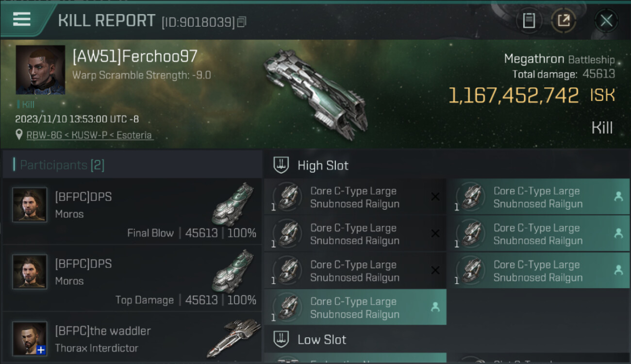Open the RBW-8G location link
This screenshot has height=364, width=631.
pyautogui.click(x=90, y=135)
